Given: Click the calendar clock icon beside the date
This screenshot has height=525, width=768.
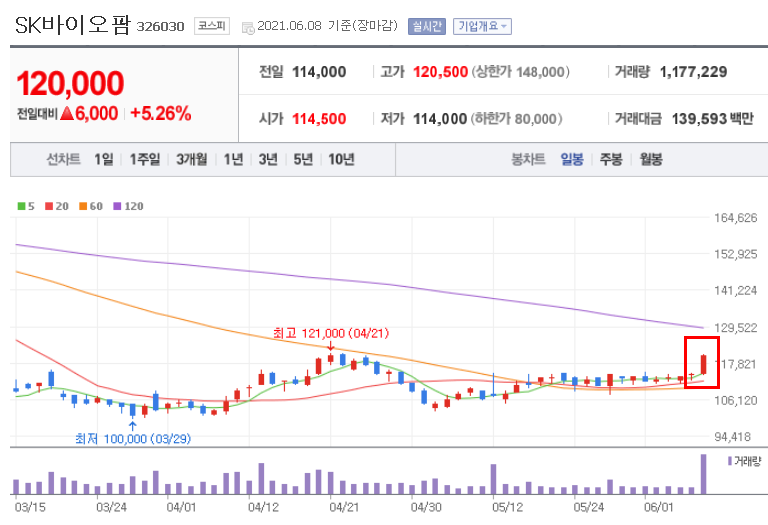Looking at the screenshot, I should [x=248, y=28].
